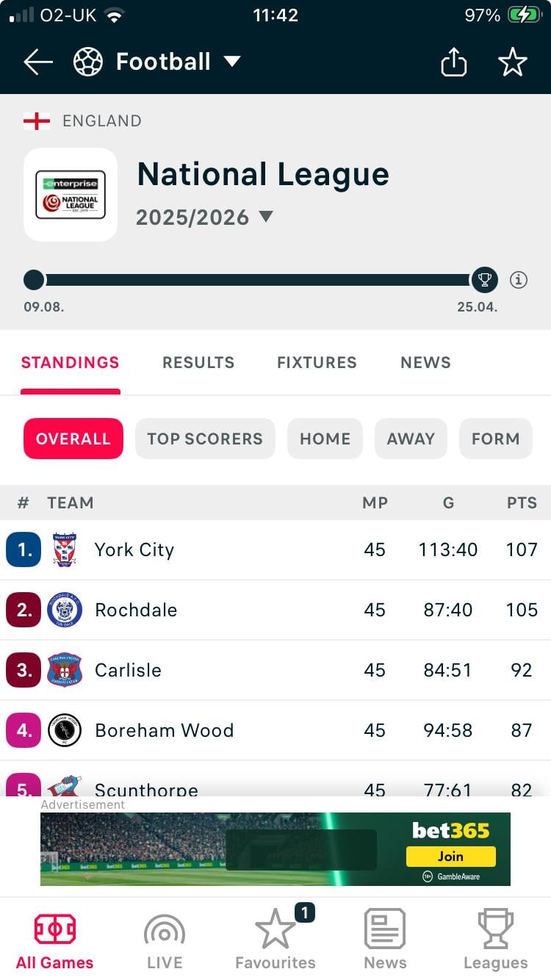551x980 pixels.
Task: Select the Top Scorers filter
Action: [x=205, y=439]
